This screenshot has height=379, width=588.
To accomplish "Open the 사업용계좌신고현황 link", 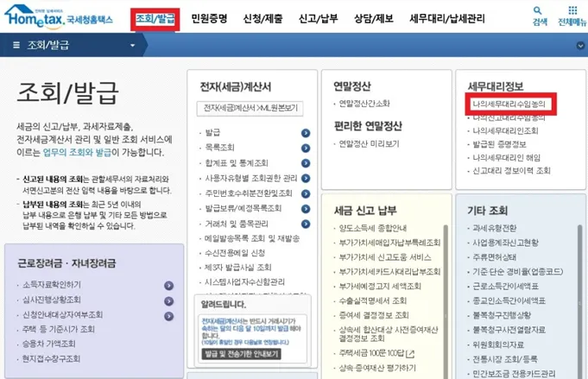I will click(x=505, y=243).
